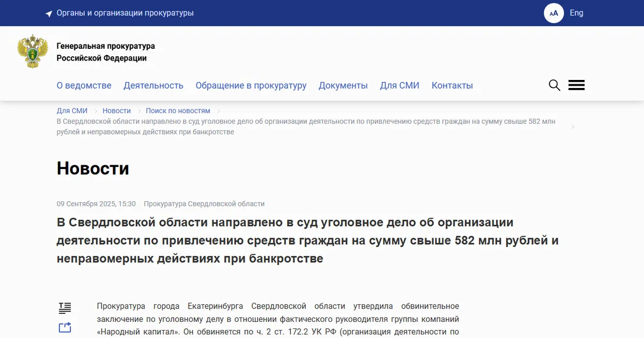Click chevron at end of breadcrumb title

(573, 127)
